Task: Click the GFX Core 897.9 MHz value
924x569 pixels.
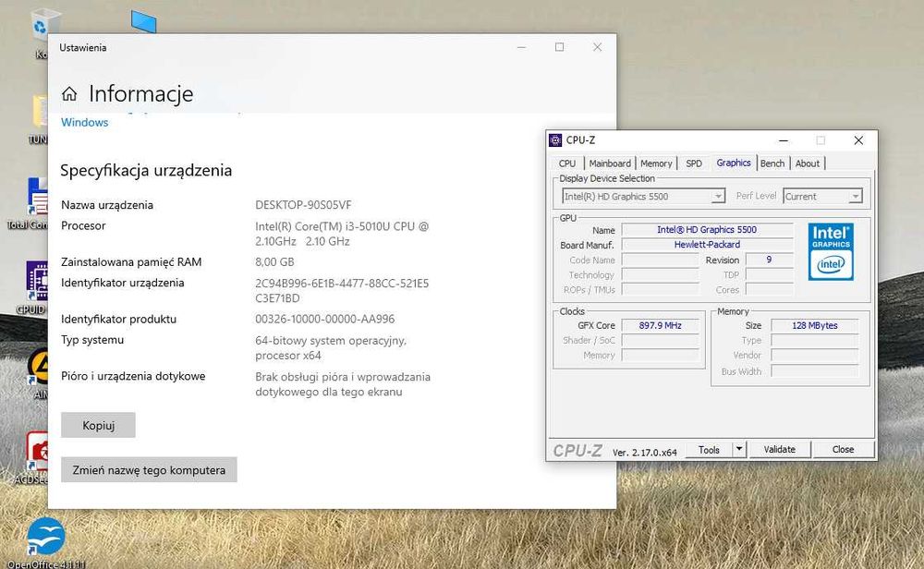Action: point(660,325)
